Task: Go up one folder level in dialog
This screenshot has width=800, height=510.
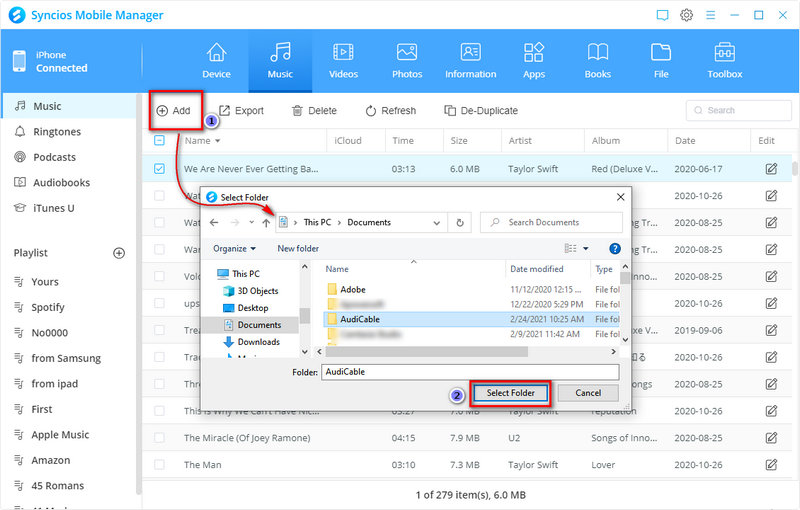Action: (266, 222)
